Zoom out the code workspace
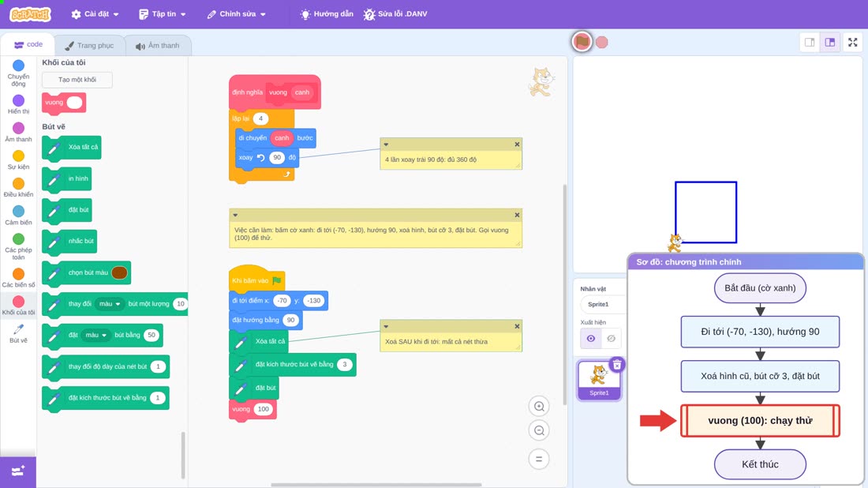The image size is (868, 488). (x=539, y=430)
